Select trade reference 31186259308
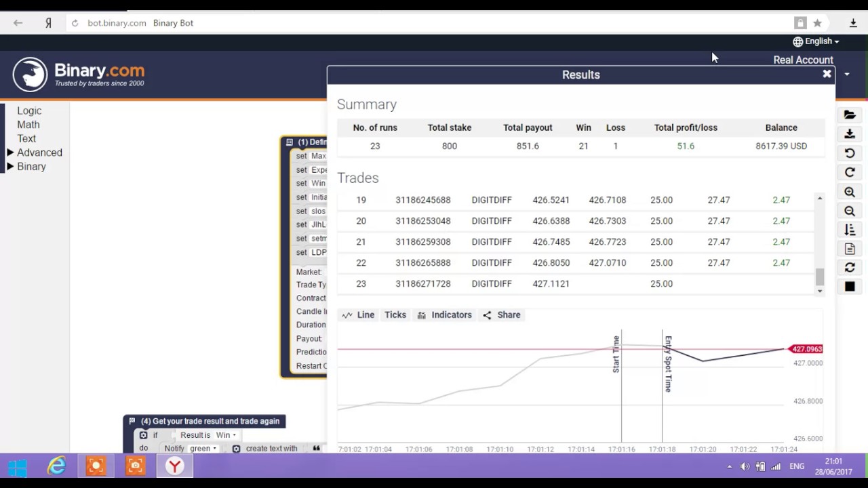Screen dimensions: 868x488 point(422,242)
